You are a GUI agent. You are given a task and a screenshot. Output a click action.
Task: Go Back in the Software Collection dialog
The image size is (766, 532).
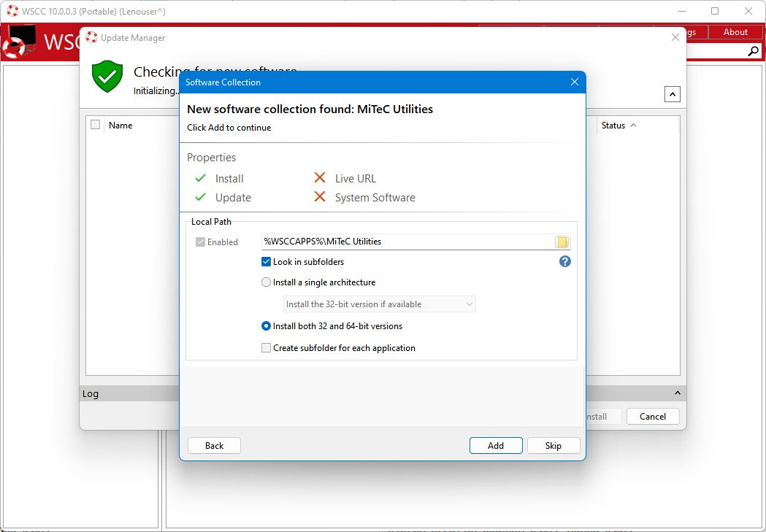(214, 446)
